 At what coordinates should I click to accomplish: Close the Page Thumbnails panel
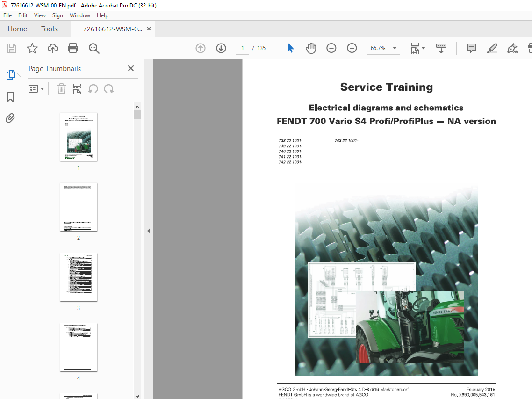click(x=131, y=68)
